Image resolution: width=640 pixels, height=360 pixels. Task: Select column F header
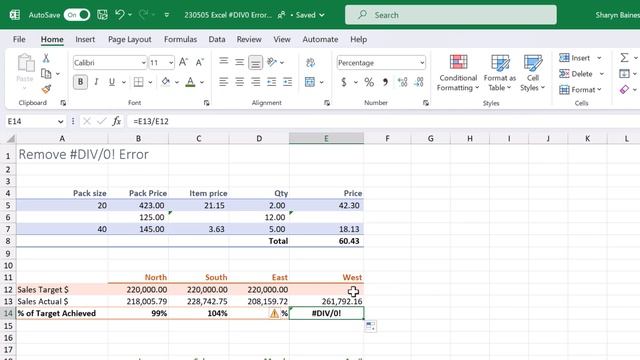(x=387, y=139)
